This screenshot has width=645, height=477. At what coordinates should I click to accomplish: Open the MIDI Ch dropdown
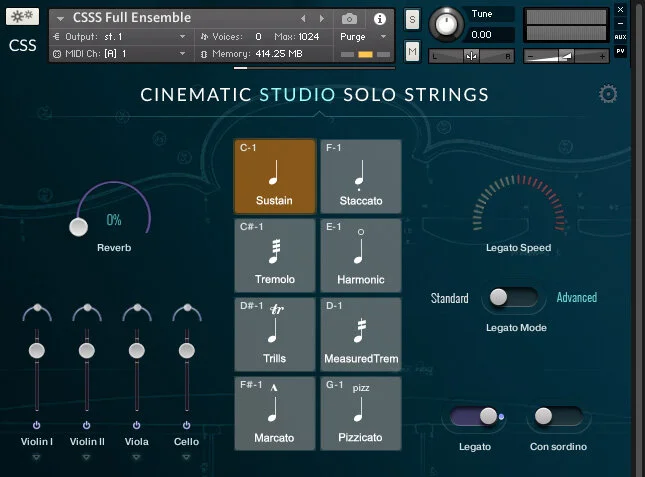point(182,53)
